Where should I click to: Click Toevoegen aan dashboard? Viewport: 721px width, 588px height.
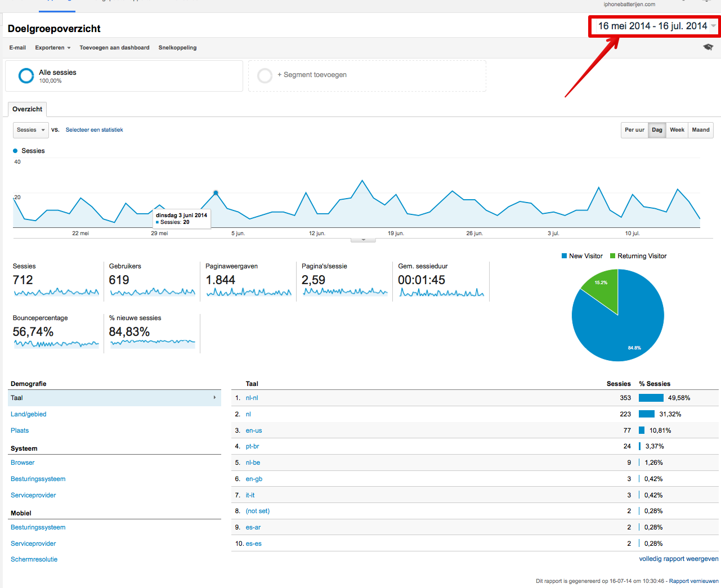(114, 48)
